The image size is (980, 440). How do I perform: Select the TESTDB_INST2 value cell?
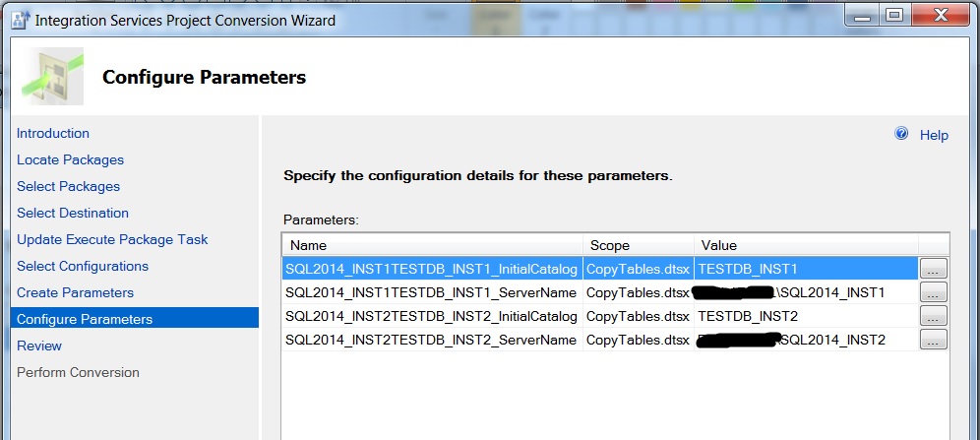click(x=747, y=316)
